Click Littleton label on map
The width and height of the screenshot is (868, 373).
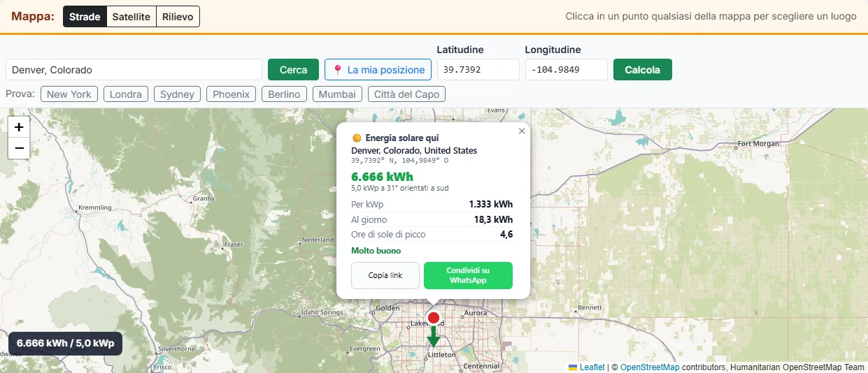click(441, 355)
